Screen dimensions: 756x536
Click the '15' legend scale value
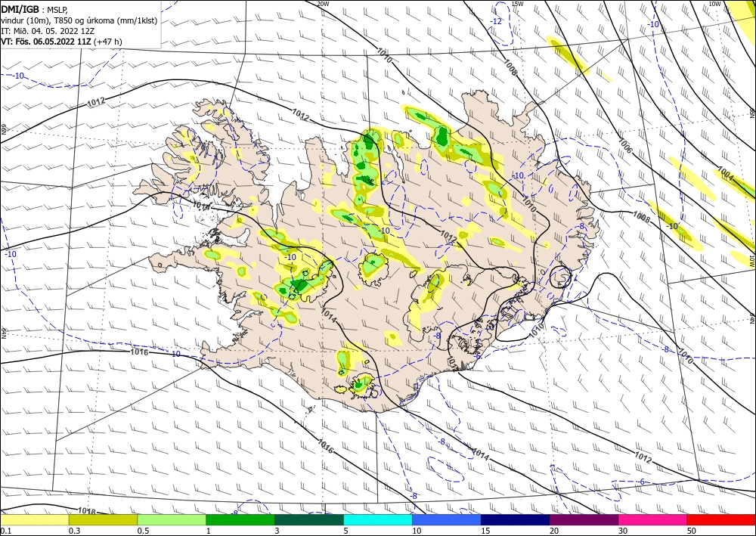click(485, 531)
